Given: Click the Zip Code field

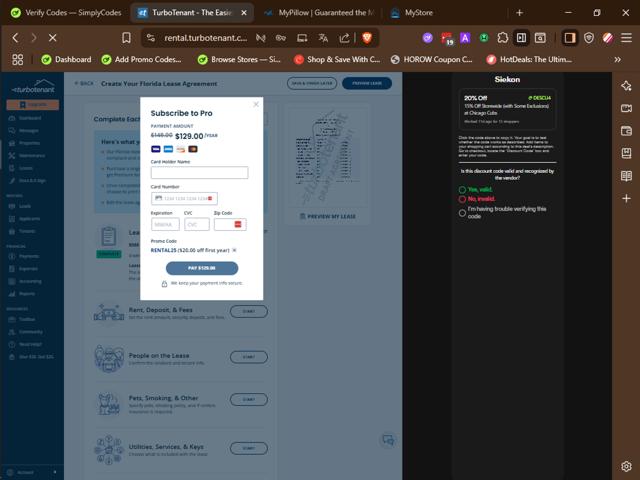Looking at the screenshot, I should tap(230, 224).
